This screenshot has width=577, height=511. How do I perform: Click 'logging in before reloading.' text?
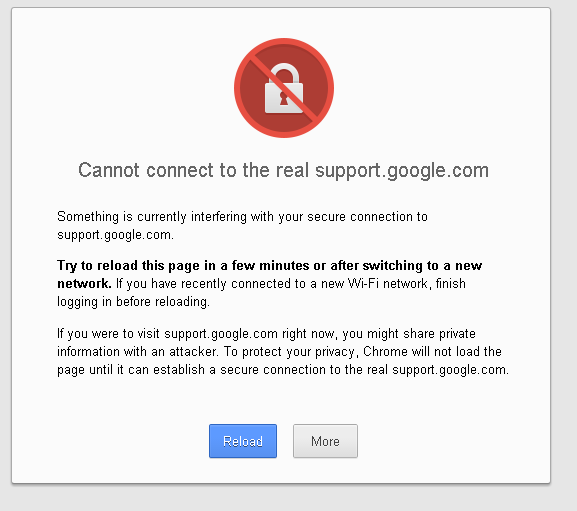pos(133,302)
